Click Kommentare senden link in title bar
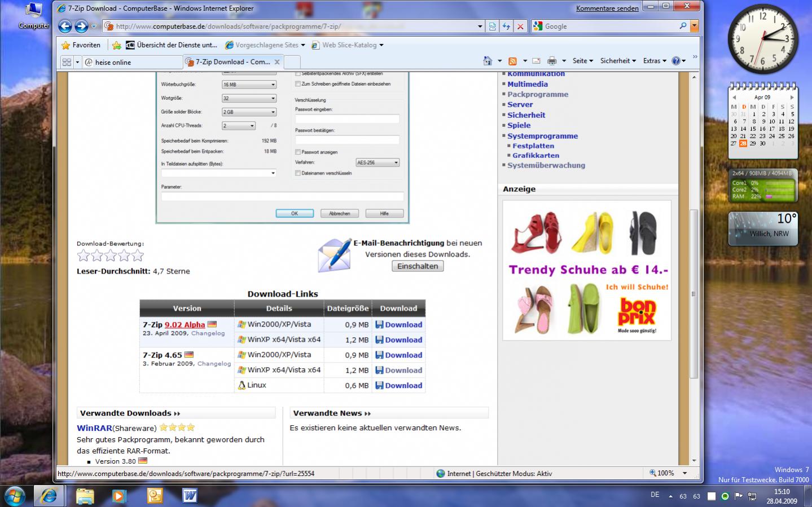 coord(607,8)
